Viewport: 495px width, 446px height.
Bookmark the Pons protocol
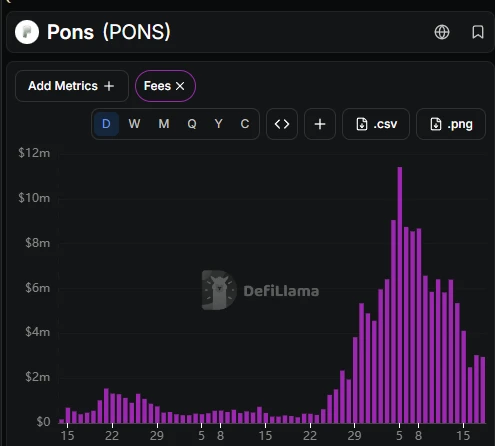[478, 32]
